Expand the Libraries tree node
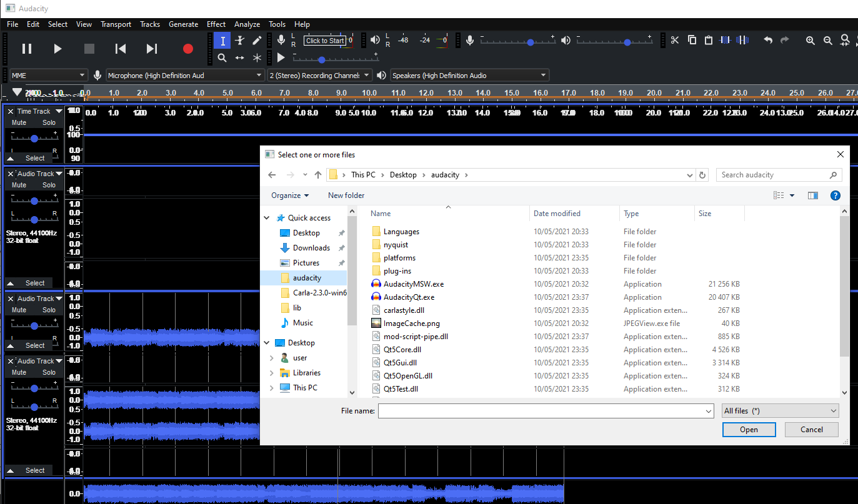This screenshot has height=504, width=858. (x=271, y=373)
